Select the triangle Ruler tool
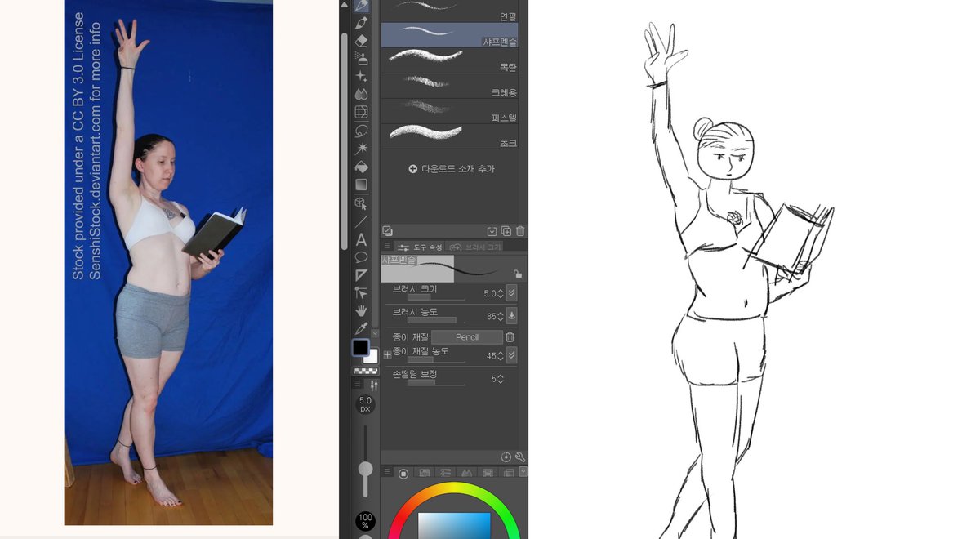 pos(361,274)
